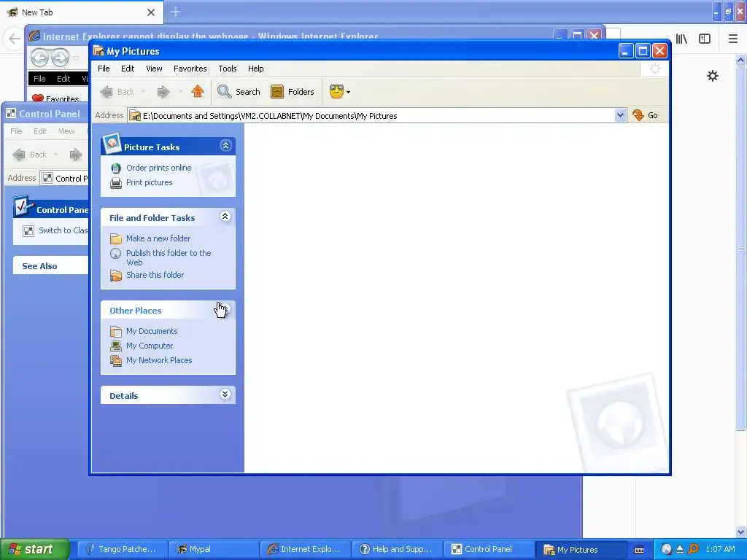
Task: Open the Favorites menu in My Pictures
Action: (190, 69)
